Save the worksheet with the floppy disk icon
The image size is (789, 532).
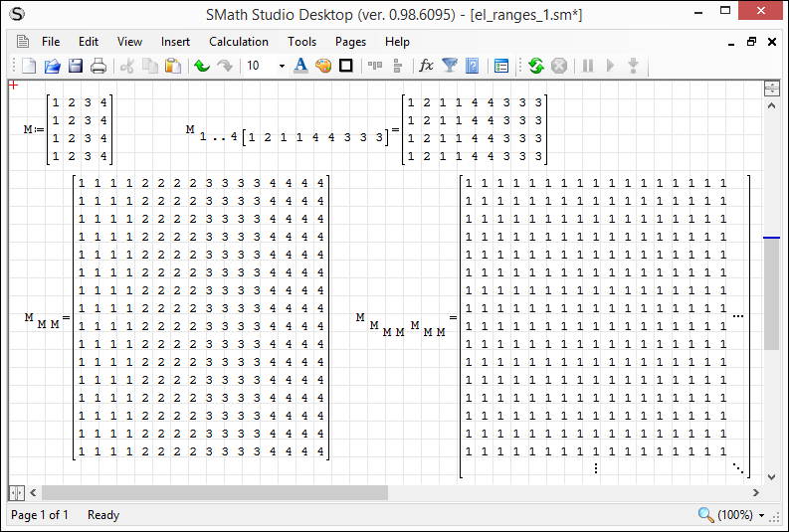click(75, 66)
